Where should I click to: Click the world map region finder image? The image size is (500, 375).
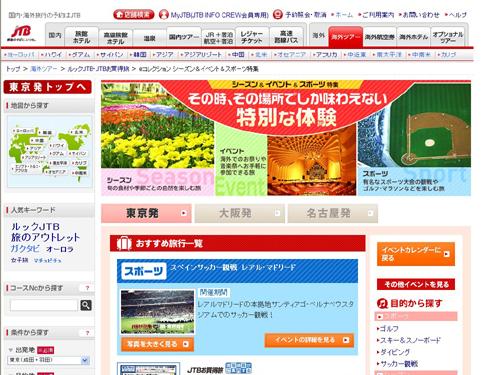[50, 152]
